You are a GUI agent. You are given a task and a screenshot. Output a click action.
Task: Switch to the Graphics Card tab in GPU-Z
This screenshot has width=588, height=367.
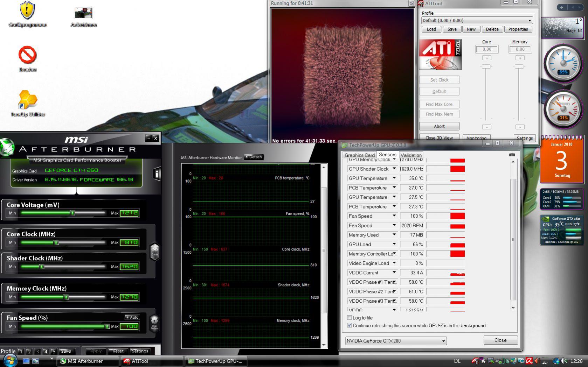[360, 155]
